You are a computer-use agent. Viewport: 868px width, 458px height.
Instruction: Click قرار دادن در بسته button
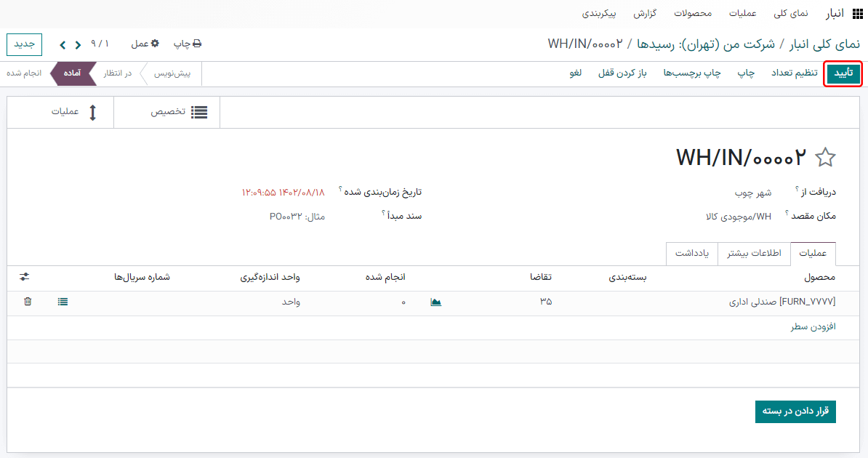click(x=795, y=411)
